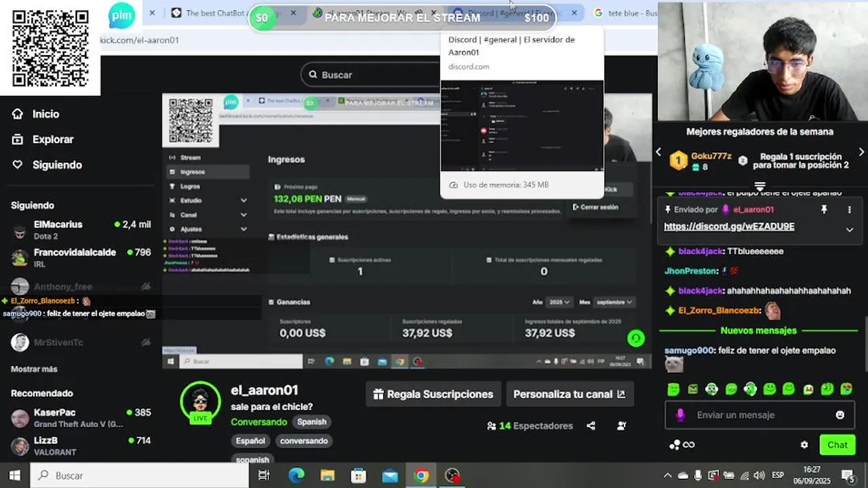
Task: Open KaserPac recommended channel
Action: [81, 418]
